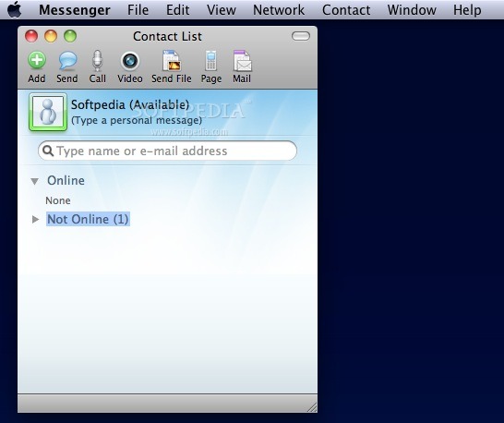This screenshot has width=504, height=423.
Task: Select the Not Online (1) group label
Action: point(88,220)
